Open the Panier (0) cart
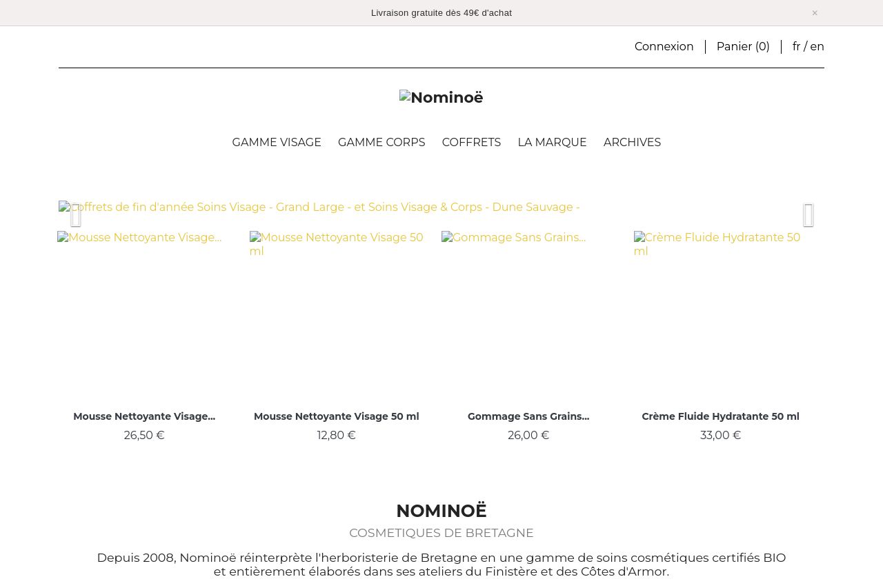This screenshot has width=883, height=588. coord(743,46)
